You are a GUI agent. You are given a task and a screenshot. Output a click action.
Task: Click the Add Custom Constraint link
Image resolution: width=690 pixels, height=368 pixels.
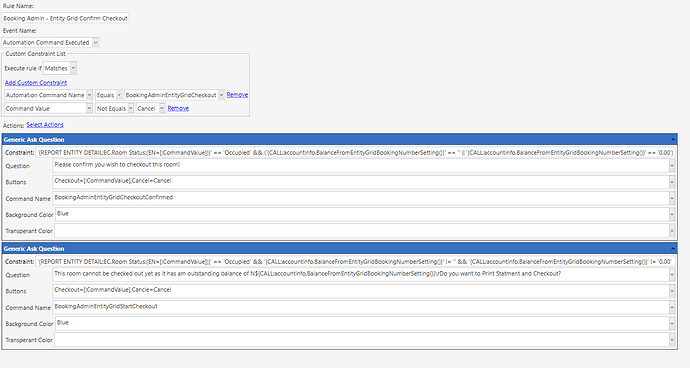(x=36, y=82)
